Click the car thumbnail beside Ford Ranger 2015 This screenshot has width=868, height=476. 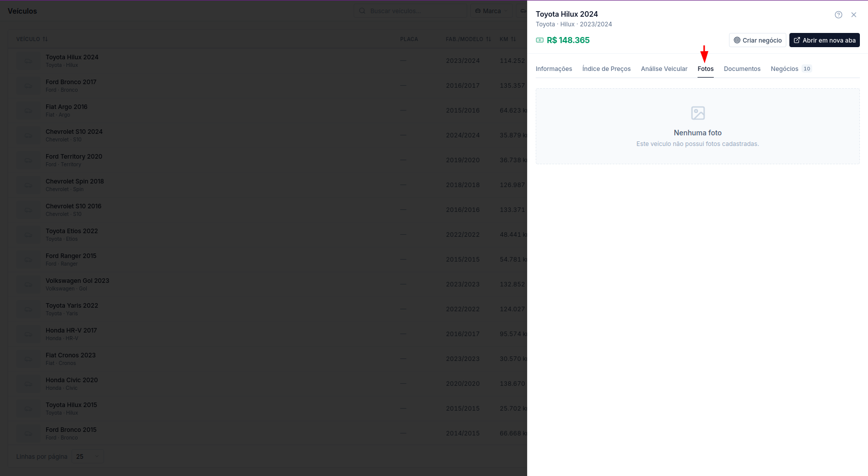(x=28, y=260)
